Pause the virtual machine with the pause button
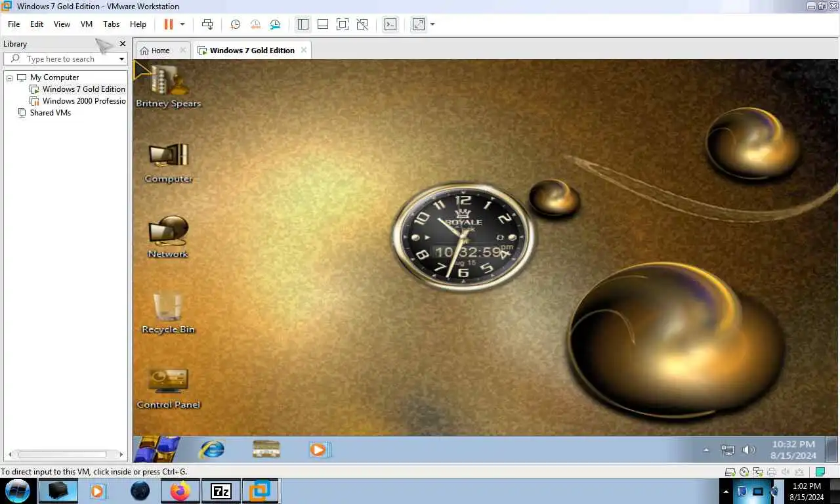The height and width of the screenshot is (504, 840). (169, 24)
